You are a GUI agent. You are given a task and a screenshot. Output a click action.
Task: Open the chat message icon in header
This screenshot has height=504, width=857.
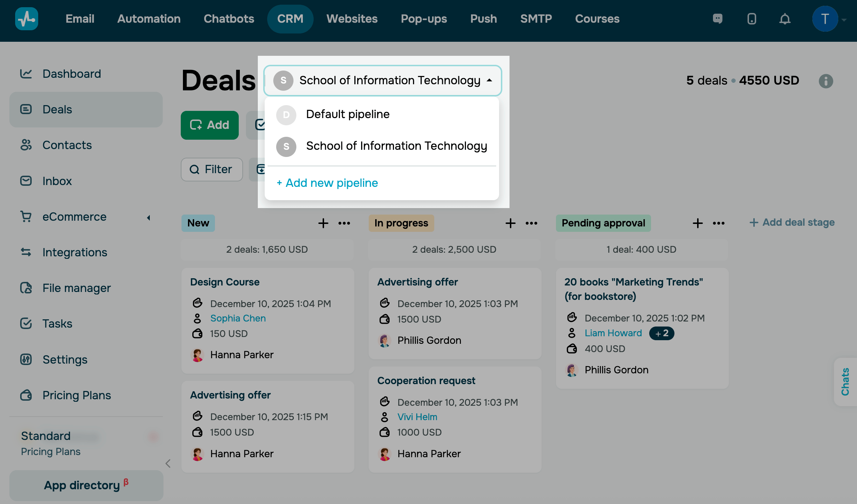pyautogui.click(x=717, y=19)
